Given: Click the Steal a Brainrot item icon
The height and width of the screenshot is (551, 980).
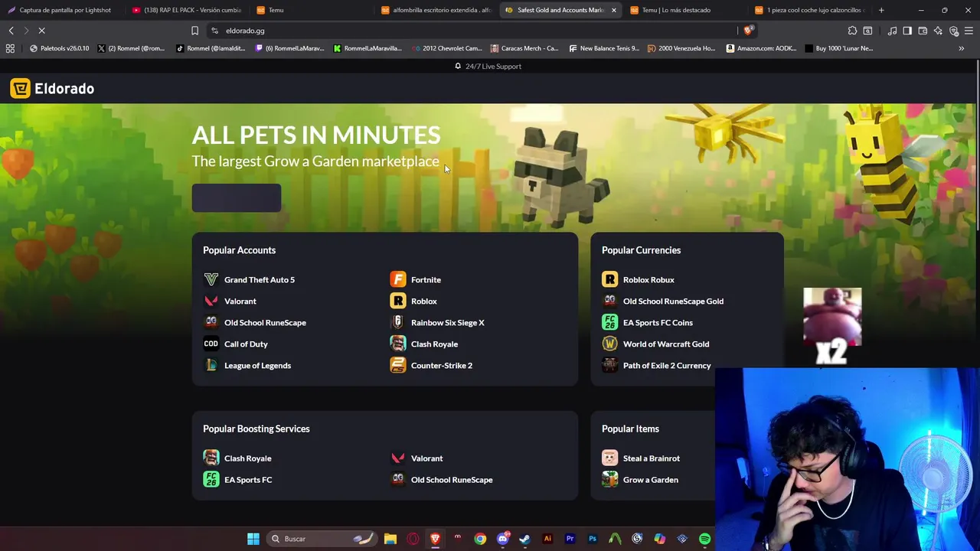Looking at the screenshot, I should click(x=609, y=458).
